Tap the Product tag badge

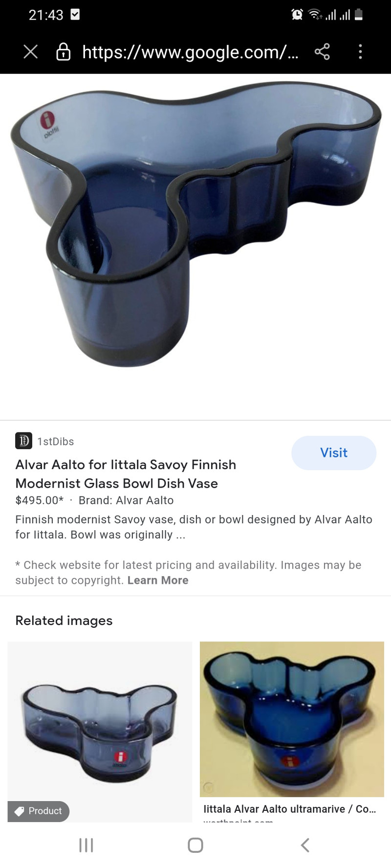click(x=39, y=811)
